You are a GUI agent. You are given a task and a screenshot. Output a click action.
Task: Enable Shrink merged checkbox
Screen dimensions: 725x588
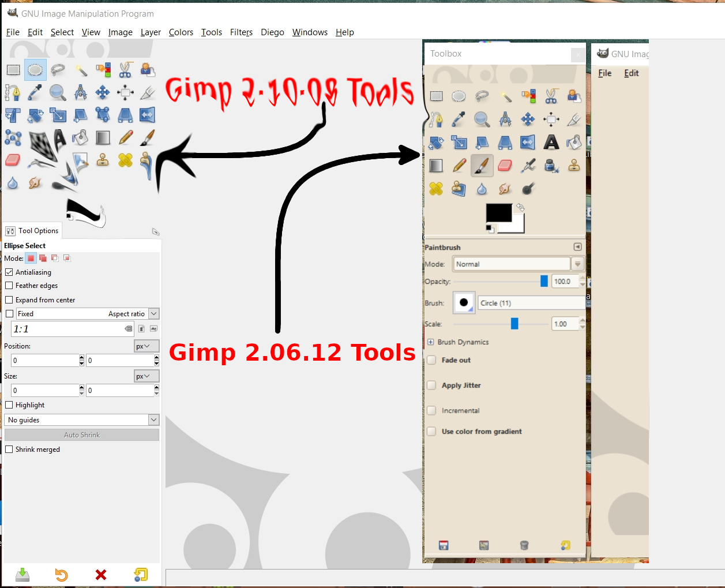click(9, 449)
